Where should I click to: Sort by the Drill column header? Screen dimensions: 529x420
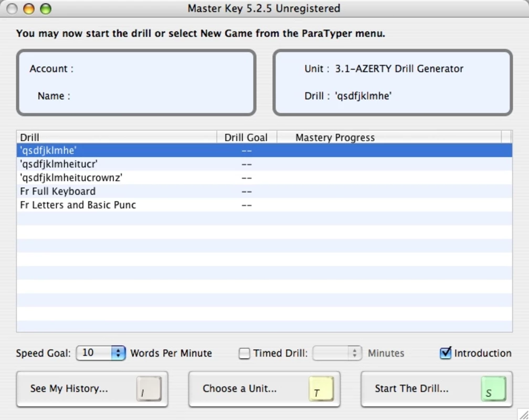(x=117, y=138)
